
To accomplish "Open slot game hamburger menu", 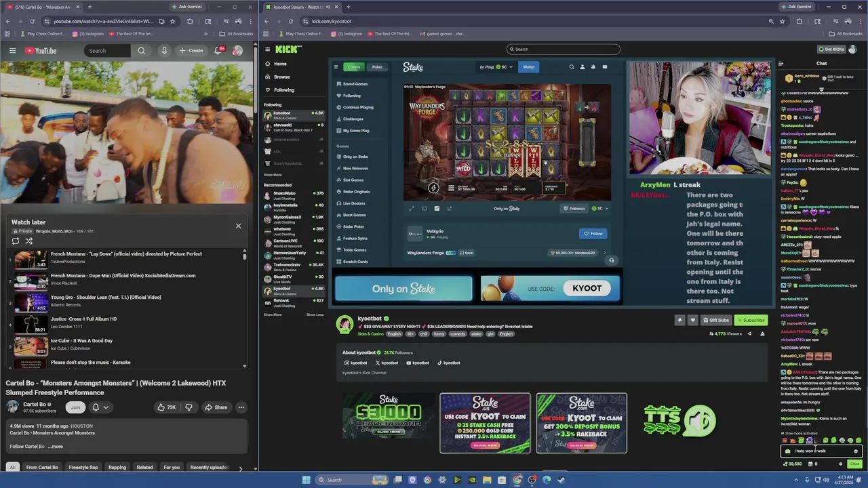I will (451, 188).
